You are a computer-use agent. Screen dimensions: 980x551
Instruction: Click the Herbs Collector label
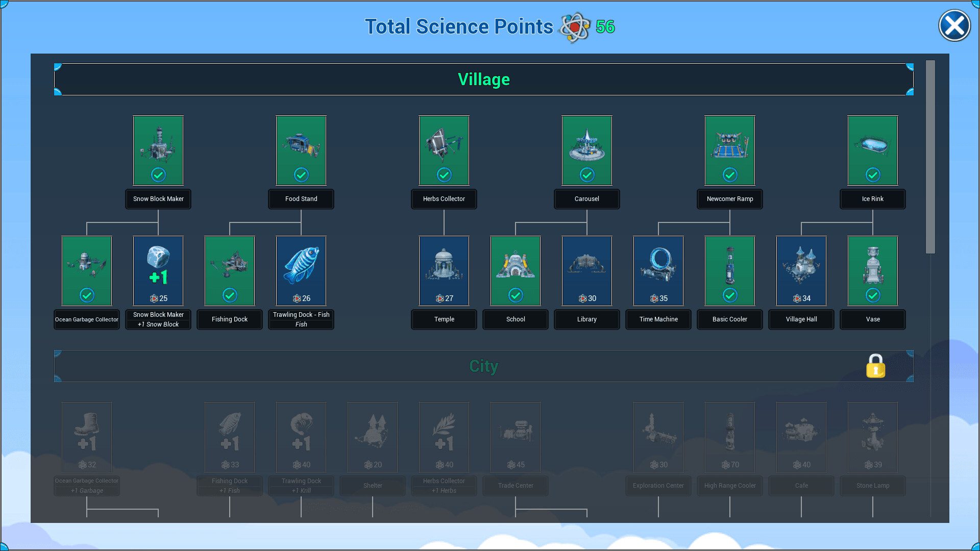click(444, 199)
